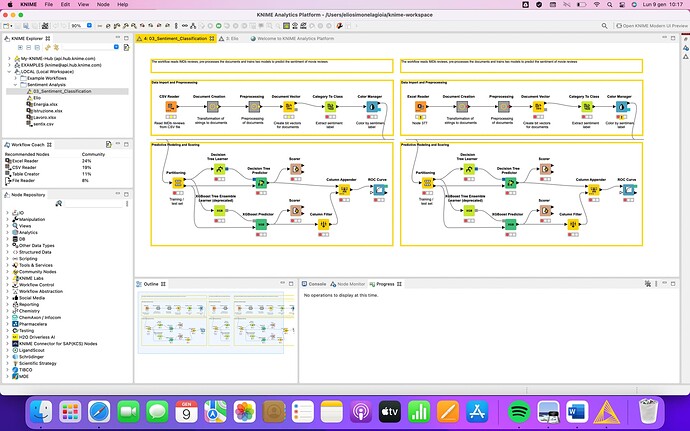This screenshot has width=690, height=431.
Task: Open KNIME Explorer filter dropdown
Action: 116,47
